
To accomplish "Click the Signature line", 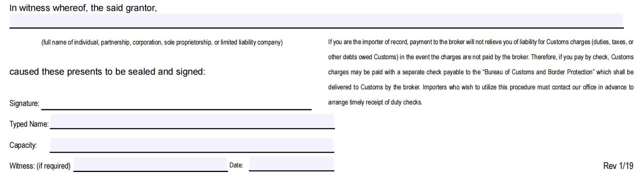I will click(x=176, y=105).
